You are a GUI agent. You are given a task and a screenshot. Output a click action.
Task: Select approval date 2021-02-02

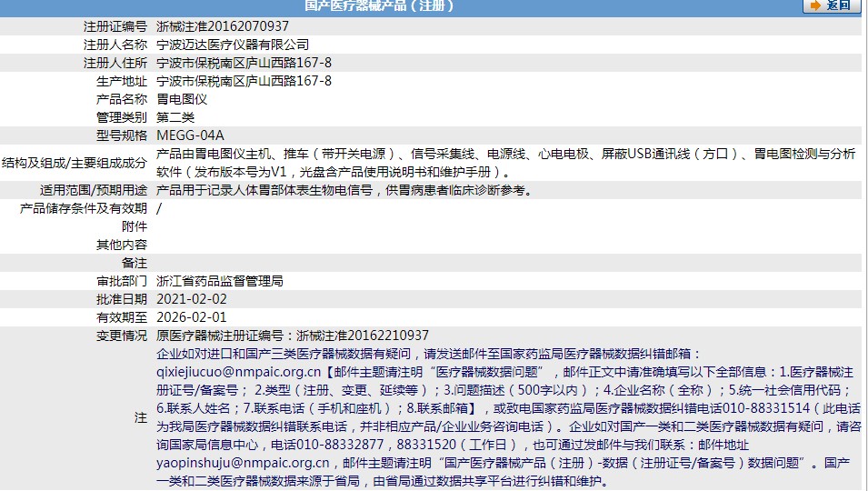click(192, 300)
